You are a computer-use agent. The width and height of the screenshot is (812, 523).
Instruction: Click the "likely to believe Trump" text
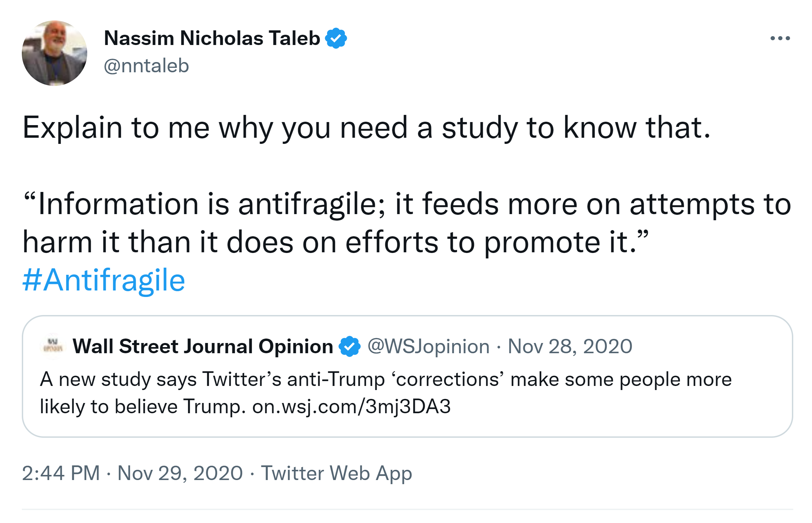point(143,406)
